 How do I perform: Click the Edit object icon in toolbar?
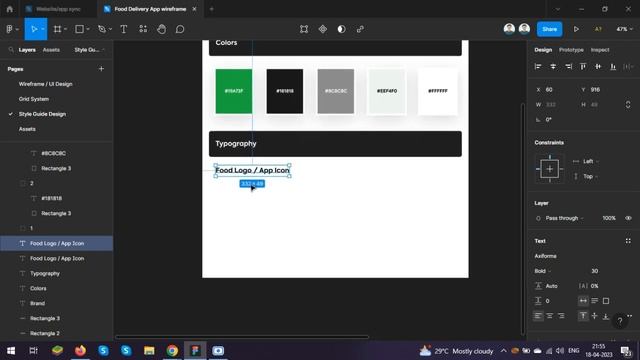(304, 29)
